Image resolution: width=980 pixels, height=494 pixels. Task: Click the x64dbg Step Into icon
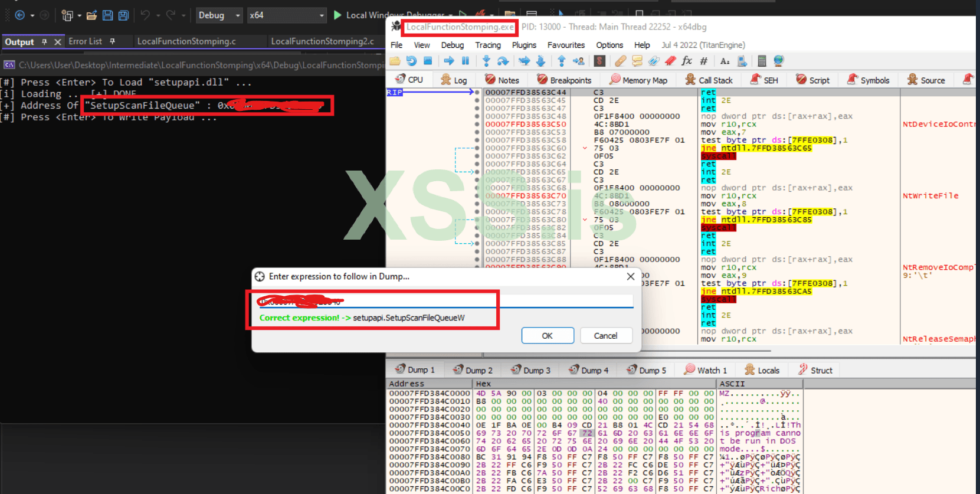[x=486, y=61]
